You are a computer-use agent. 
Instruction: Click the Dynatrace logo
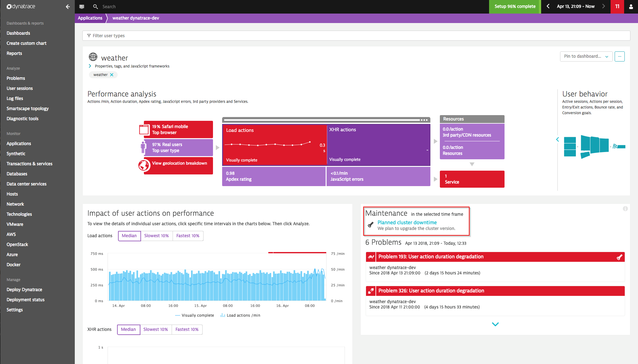21,6
